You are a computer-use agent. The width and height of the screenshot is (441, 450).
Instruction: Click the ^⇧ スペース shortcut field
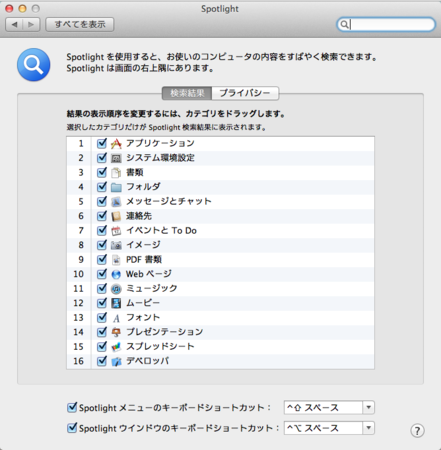(x=323, y=407)
